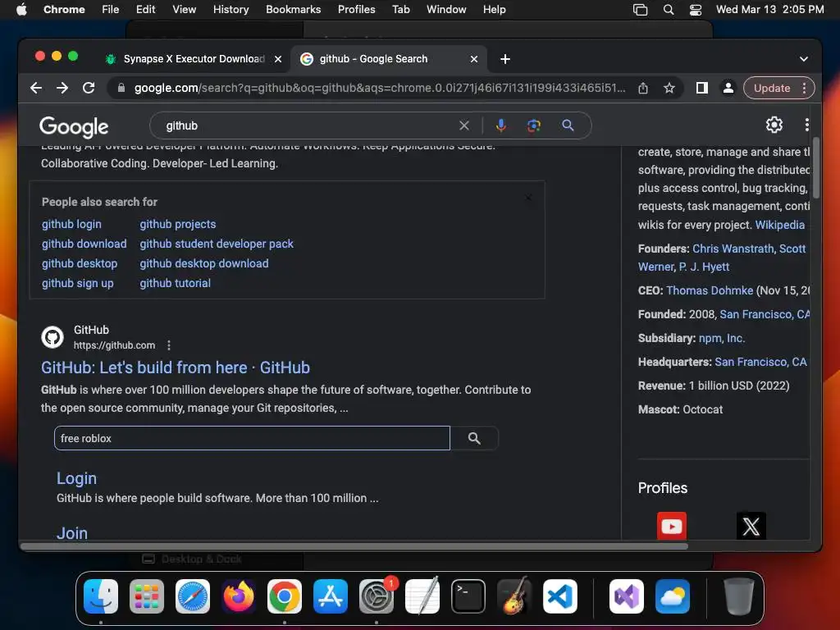Open the github login suggestion

tap(71, 224)
